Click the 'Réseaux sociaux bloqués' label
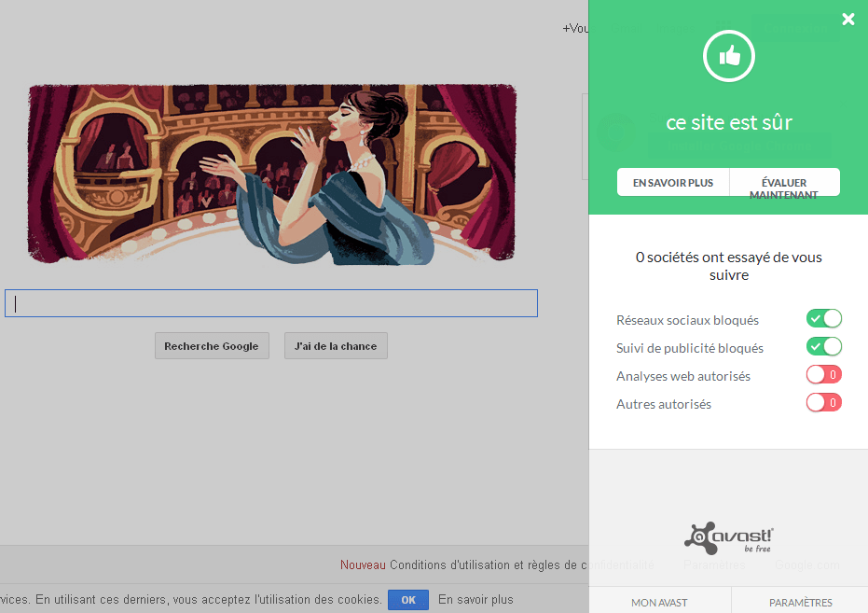The width and height of the screenshot is (868, 613). coord(687,320)
